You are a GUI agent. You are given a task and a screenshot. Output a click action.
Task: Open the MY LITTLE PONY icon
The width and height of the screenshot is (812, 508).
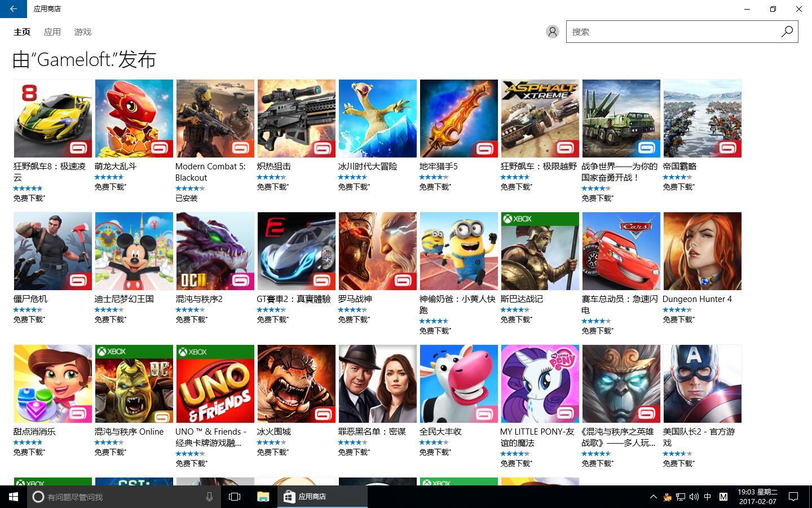(540, 384)
